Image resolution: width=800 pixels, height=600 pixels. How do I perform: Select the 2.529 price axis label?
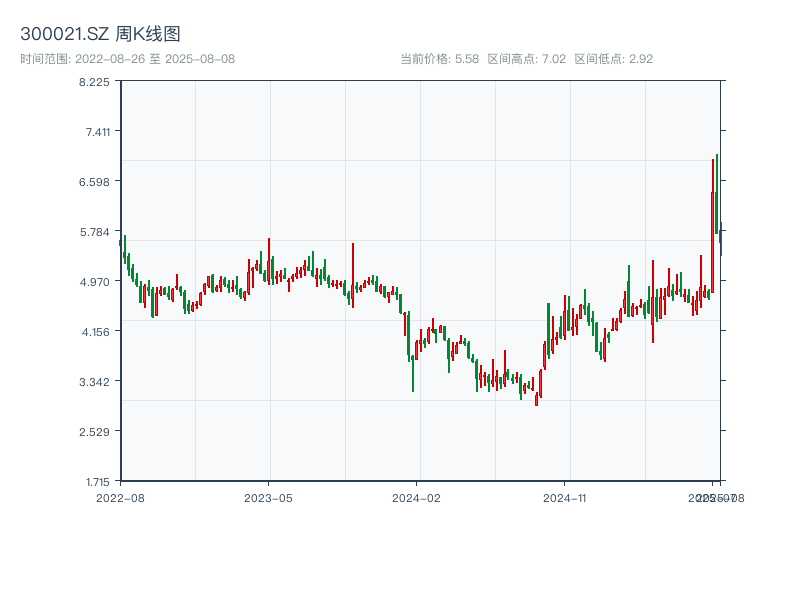click(96, 432)
